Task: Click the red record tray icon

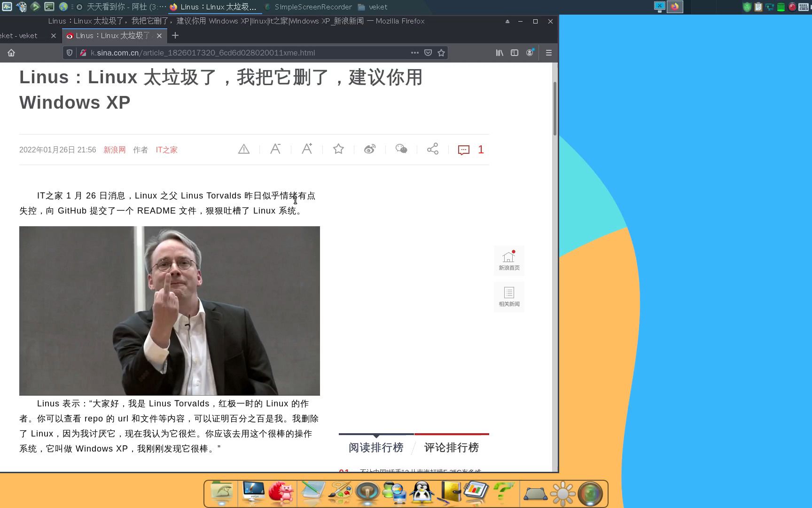Action: 792,7
